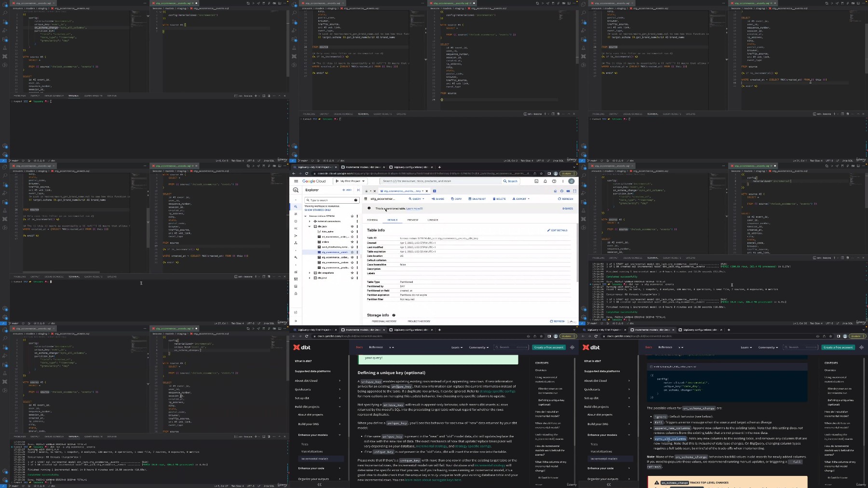868x488 pixels.
Task: Click Storage info help icon
Action: [394, 315]
